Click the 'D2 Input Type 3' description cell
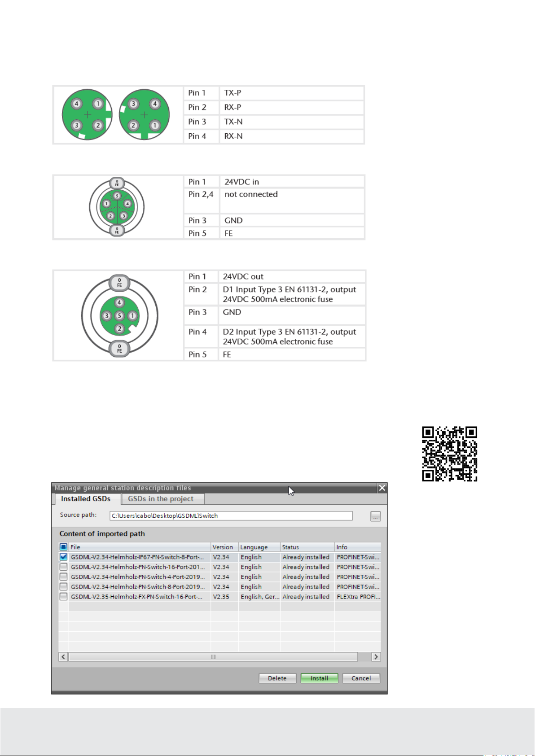This screenshot has width=535, height=756. (x=291, y=336)
